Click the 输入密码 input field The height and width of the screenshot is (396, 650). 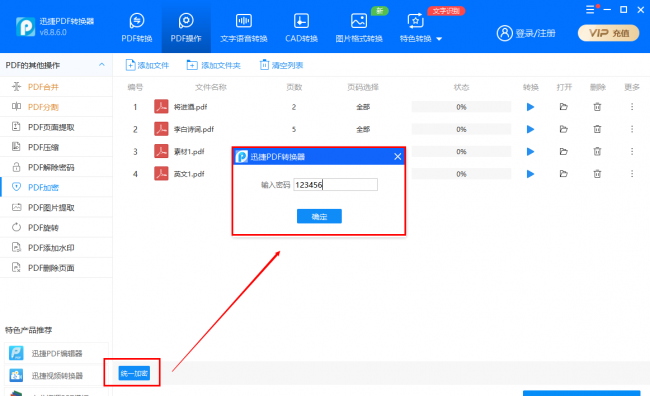[335, 185]
